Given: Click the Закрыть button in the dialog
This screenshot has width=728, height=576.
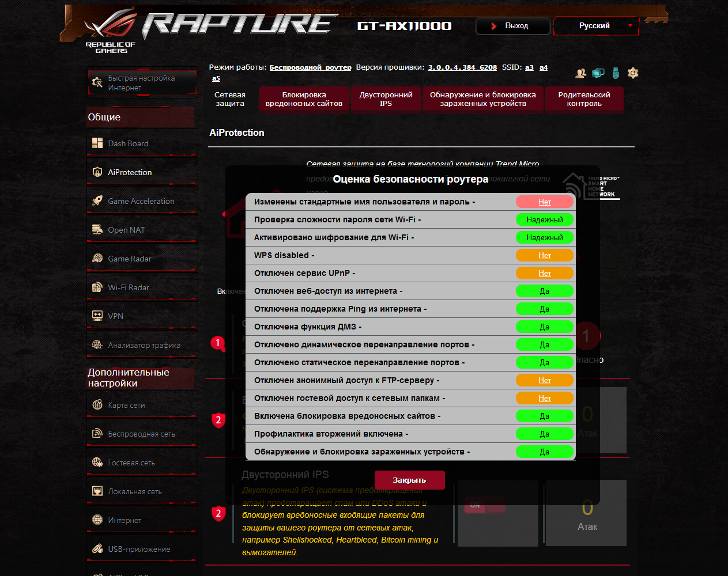Looking at the screenshot, I should click(x=409, y=480).
